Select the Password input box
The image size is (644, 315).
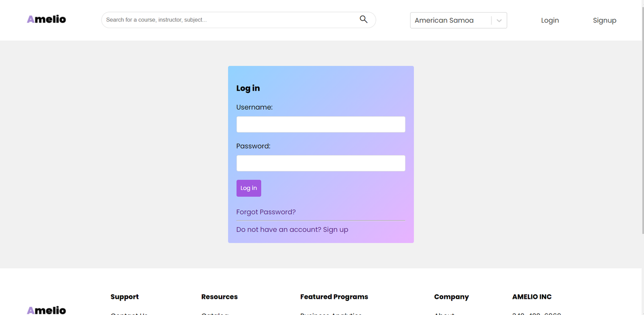pos(320,163)
